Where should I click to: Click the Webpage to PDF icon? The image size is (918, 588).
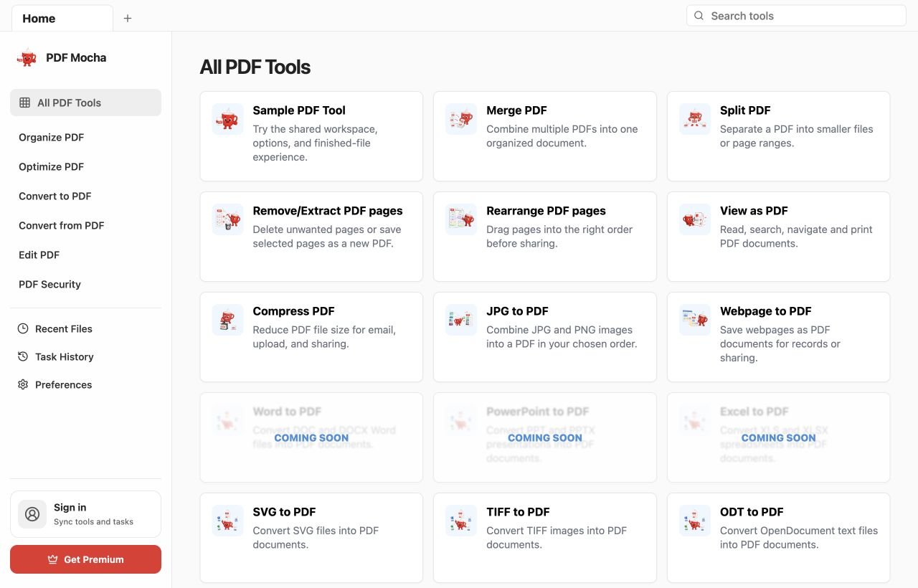click(695, 320)
